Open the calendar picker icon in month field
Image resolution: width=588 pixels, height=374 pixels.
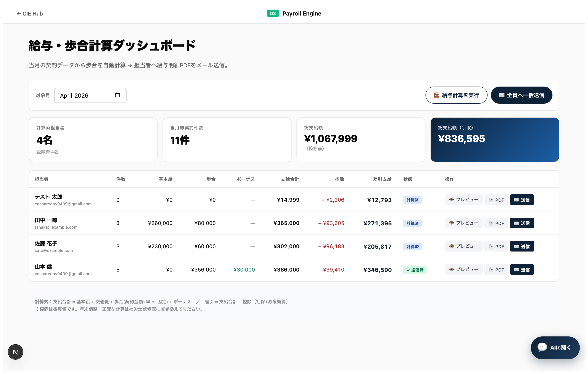[117, 95]
